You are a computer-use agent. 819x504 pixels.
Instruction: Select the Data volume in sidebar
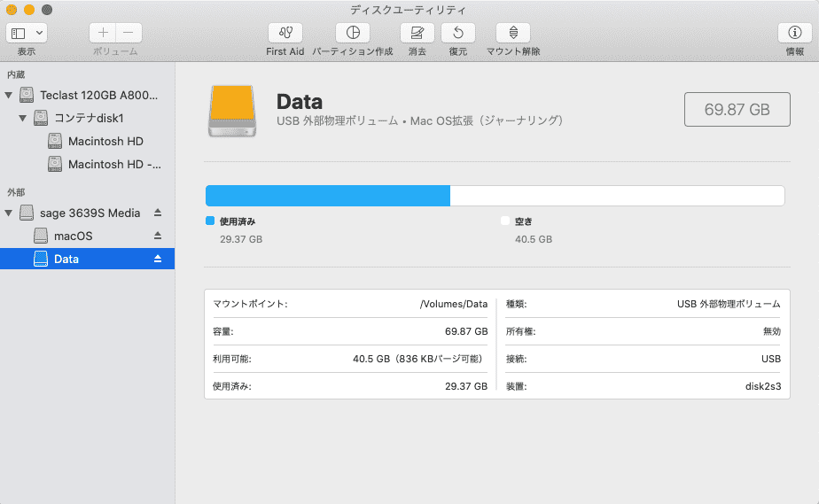pyautogui.click(x=87, y=259)
